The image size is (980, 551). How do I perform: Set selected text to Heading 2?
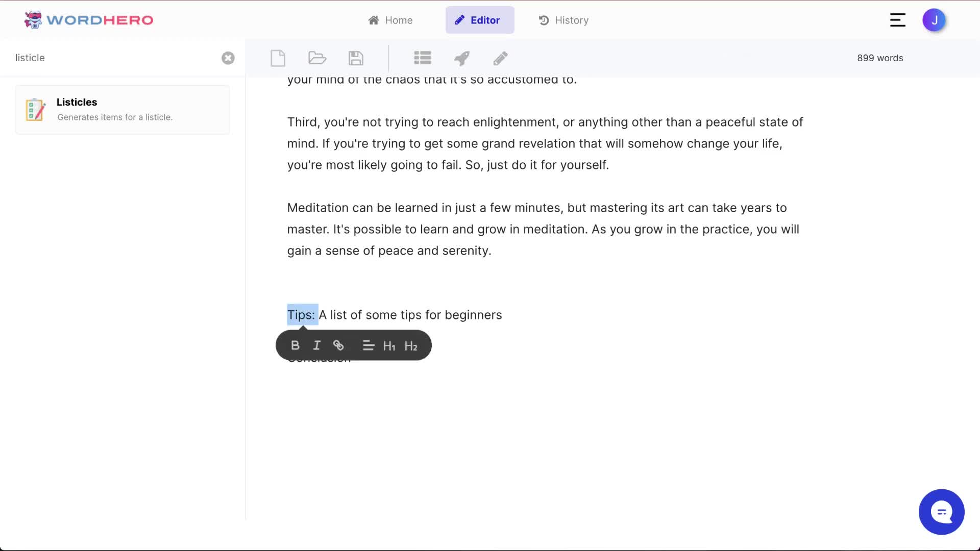tap(411, 346)
